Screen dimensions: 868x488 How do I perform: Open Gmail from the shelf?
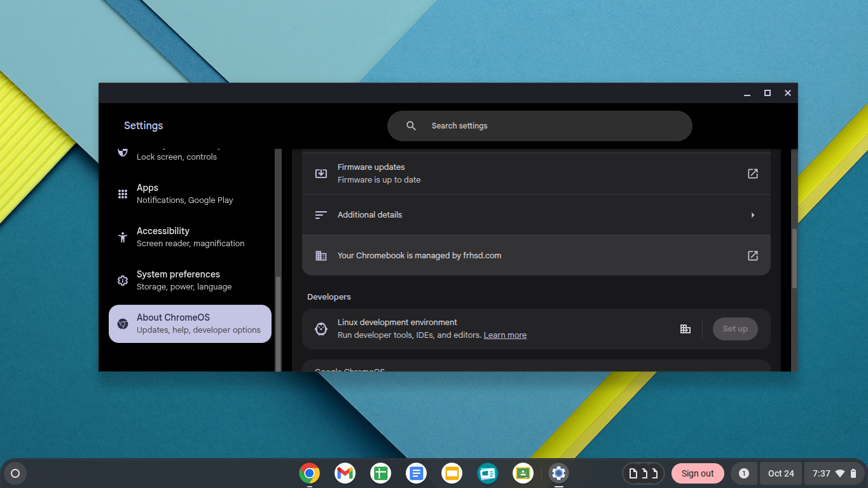[345, 473]
